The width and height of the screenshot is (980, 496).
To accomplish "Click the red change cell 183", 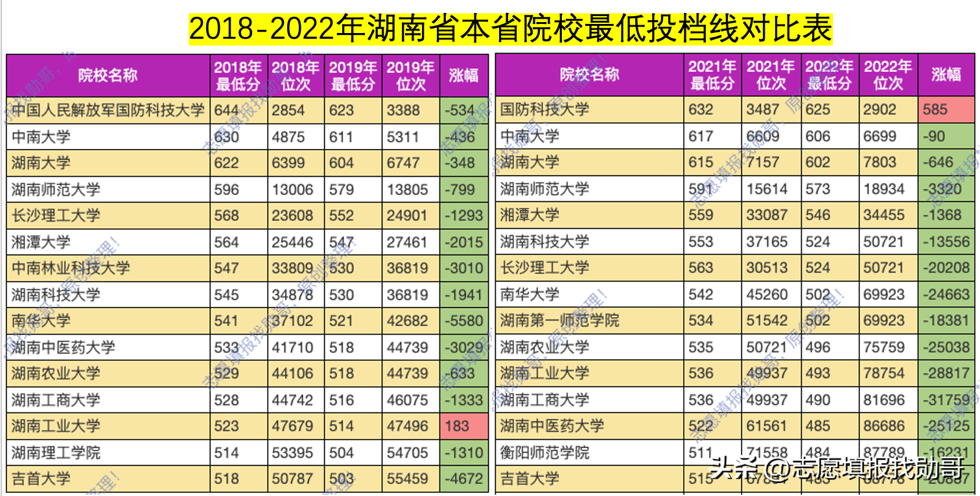I will 464,426.
